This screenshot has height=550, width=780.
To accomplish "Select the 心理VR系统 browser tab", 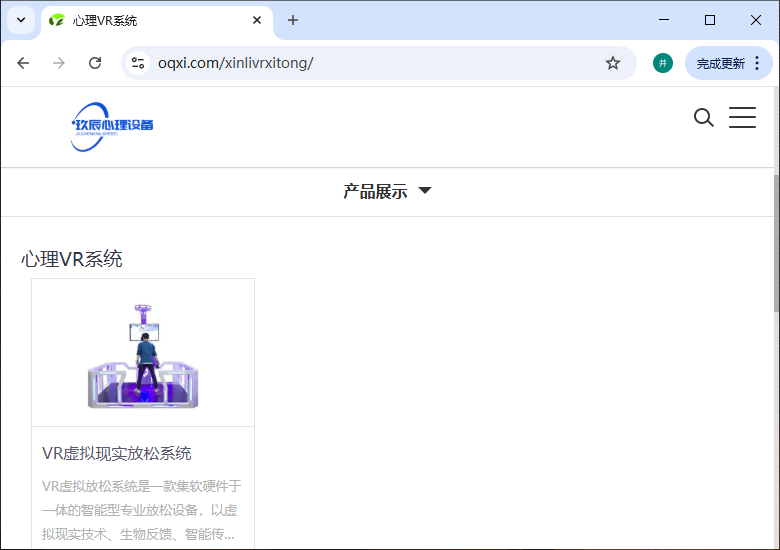I will pyautogui.click(x=156, y=21).
